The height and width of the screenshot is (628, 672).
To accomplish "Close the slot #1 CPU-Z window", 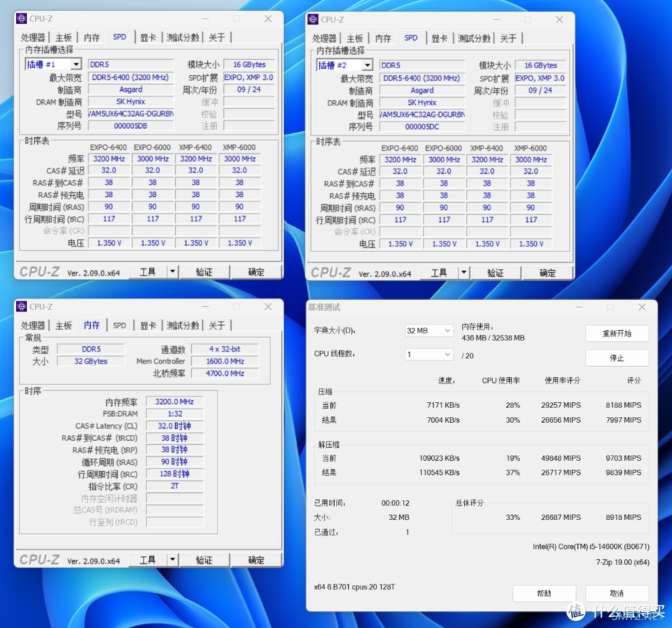I will tap(268, 19).
